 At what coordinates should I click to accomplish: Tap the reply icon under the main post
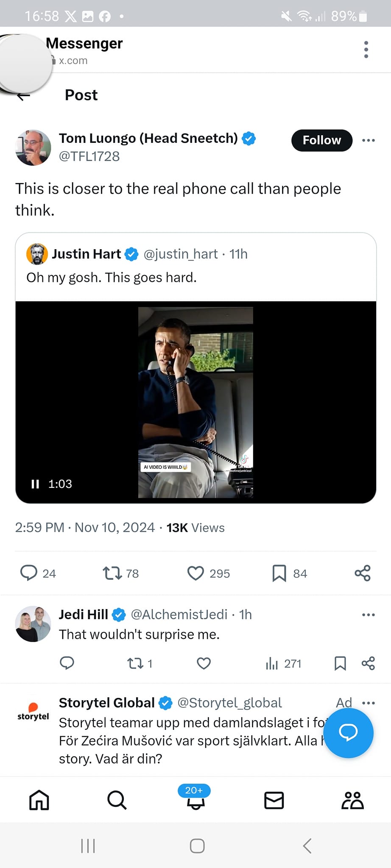click(x=29, y=573)
